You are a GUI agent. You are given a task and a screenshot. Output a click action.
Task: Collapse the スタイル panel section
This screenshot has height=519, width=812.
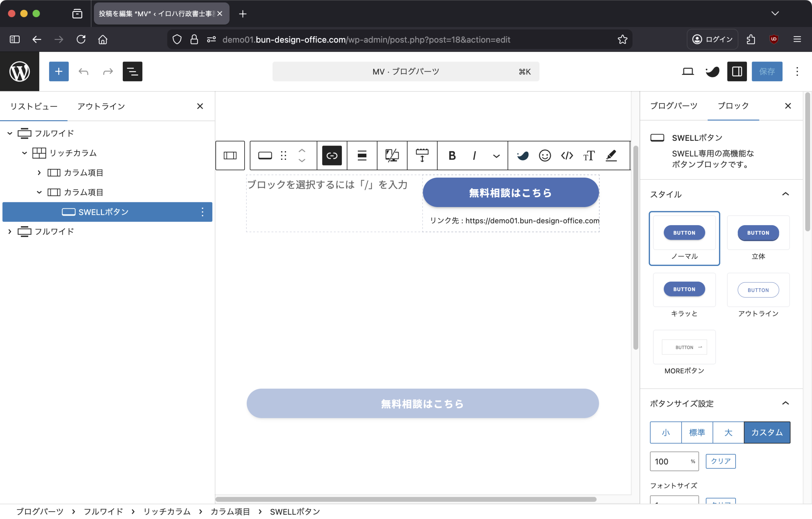tap(785, 194)
